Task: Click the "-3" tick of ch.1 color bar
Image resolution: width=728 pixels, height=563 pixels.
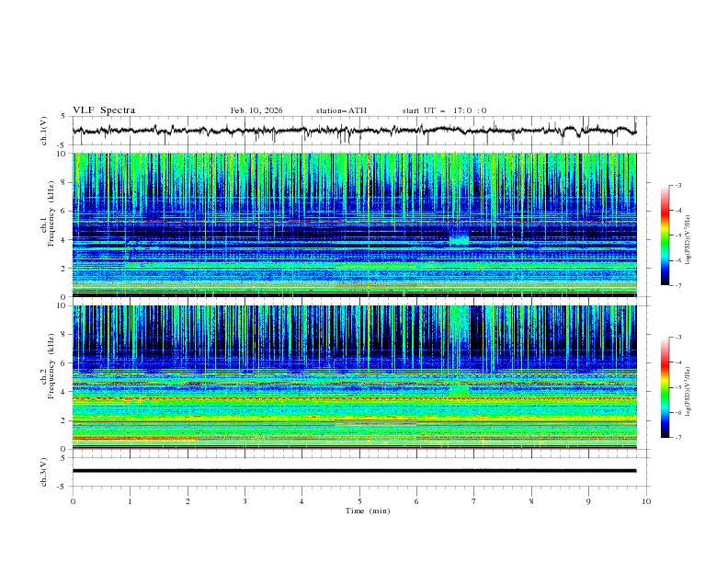Action: (x=677, y=185)
